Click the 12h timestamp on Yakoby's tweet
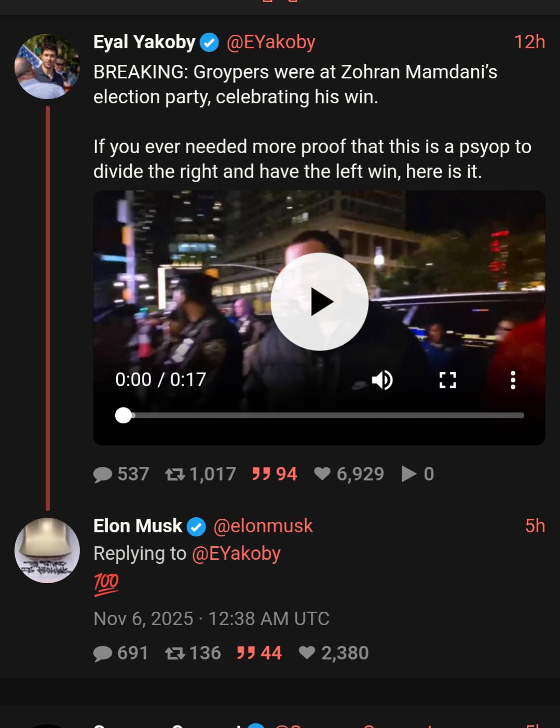 pyautogui.click(x=529, y=42)
